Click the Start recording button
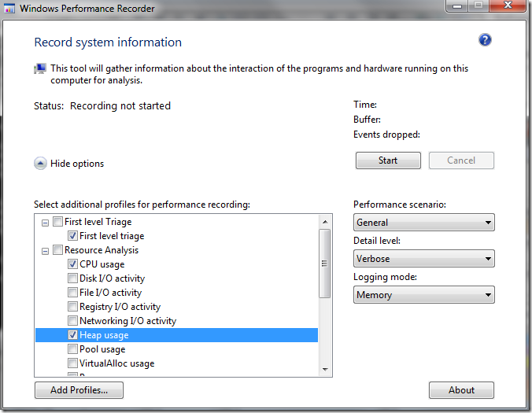The width and height of the screenshot is (532, 413). tap(388, 160)
